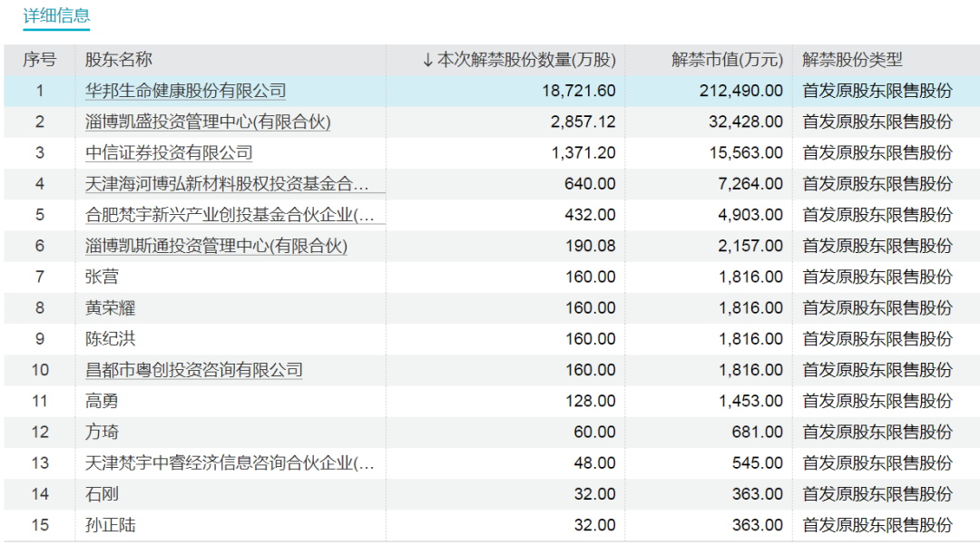980x545 pixels.
Task: Switch to the 详细信息 tab
Action: [56, 15]
